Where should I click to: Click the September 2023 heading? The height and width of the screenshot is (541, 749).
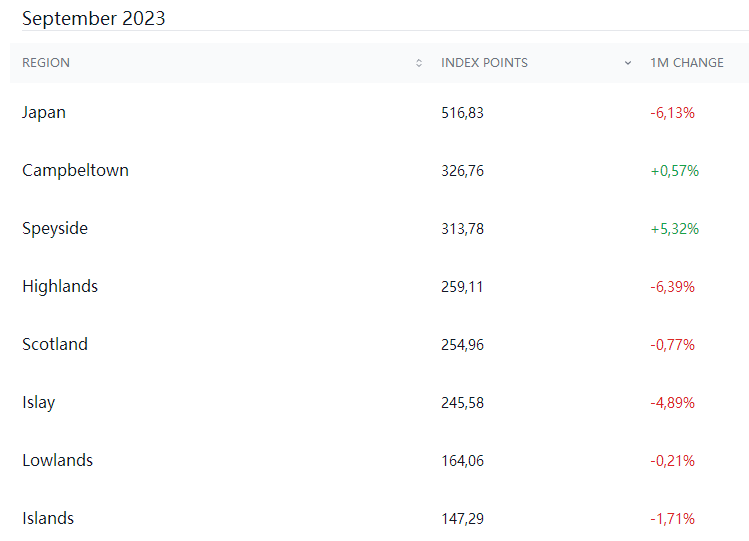(94, 18)
